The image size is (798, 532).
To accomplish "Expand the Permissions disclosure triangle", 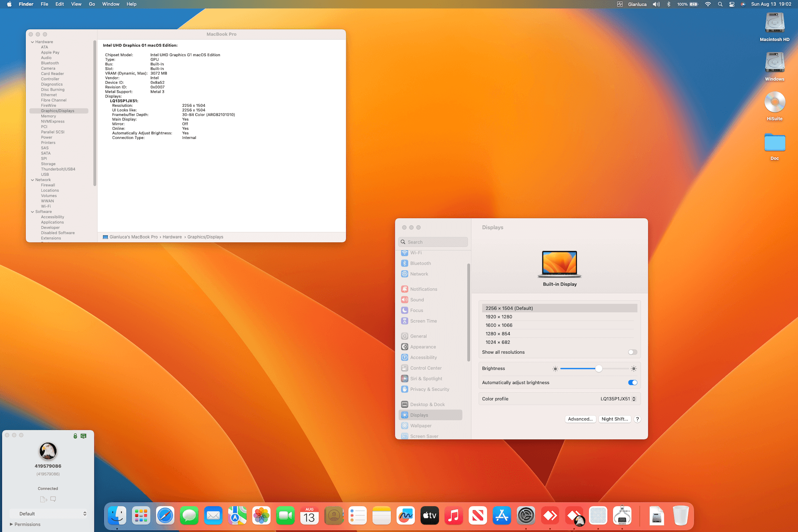I will tap(11, 524).
